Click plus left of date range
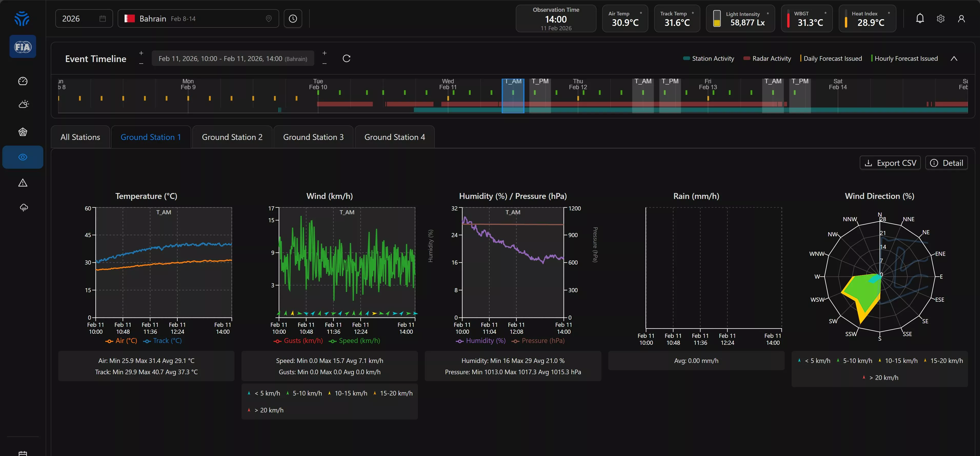 point(141,53)
